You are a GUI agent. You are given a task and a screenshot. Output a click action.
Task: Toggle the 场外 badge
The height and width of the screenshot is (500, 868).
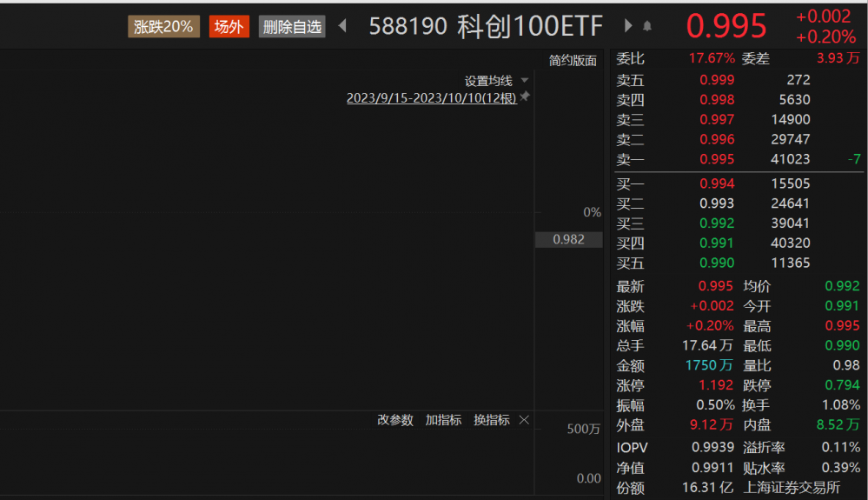pos(229,27)
